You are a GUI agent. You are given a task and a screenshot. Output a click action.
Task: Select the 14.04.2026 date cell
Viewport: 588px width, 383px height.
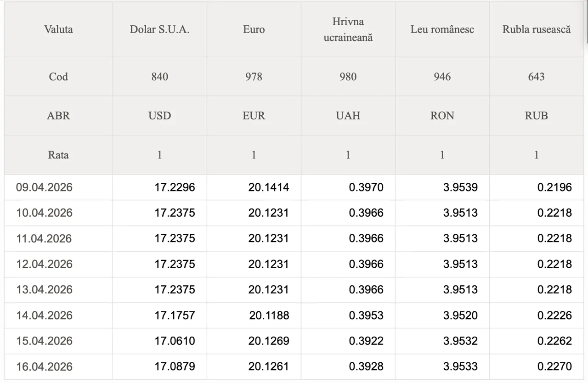[45, 315]
